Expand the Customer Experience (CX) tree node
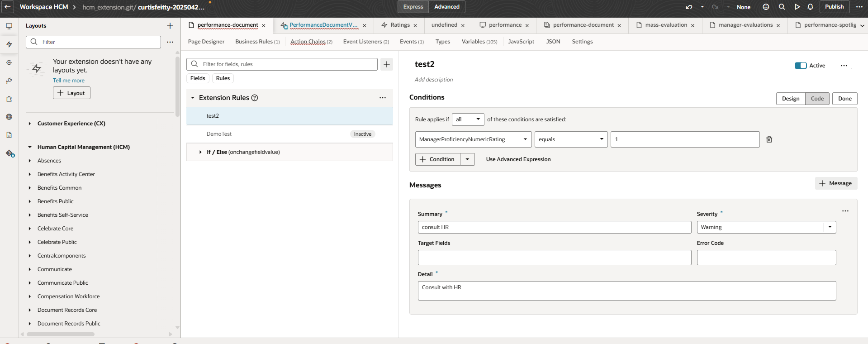 (30, 124)
